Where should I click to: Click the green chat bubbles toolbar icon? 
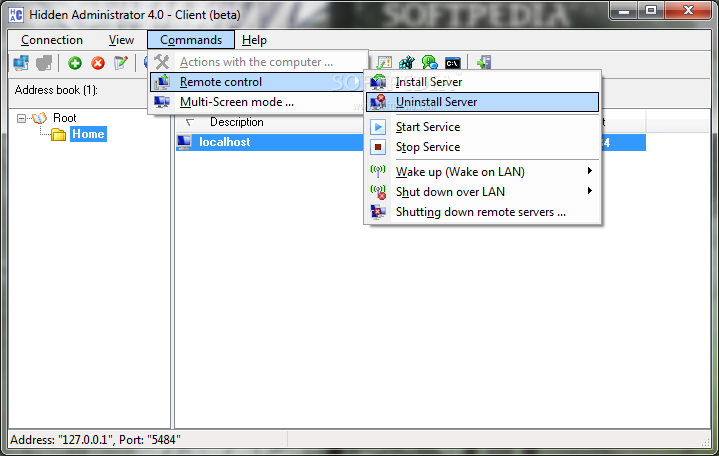click(x=430, y=63)
